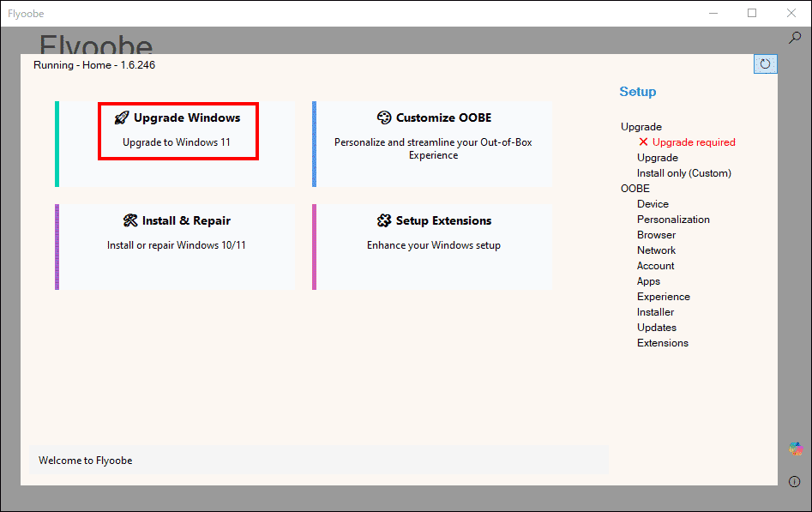Open the Install & Repair card
This screenshot has width=812, height=512.
tap(175, 247)
